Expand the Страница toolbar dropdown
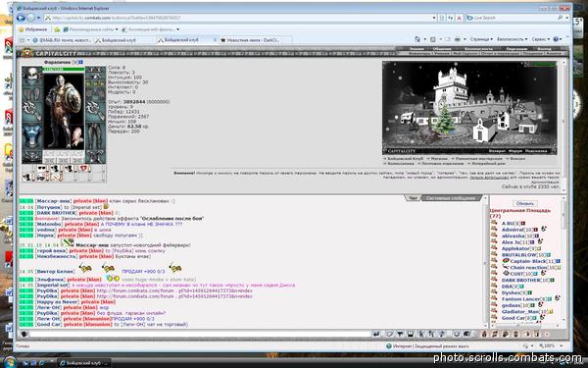This screenshot has height=368, width=588. (481, 39)
